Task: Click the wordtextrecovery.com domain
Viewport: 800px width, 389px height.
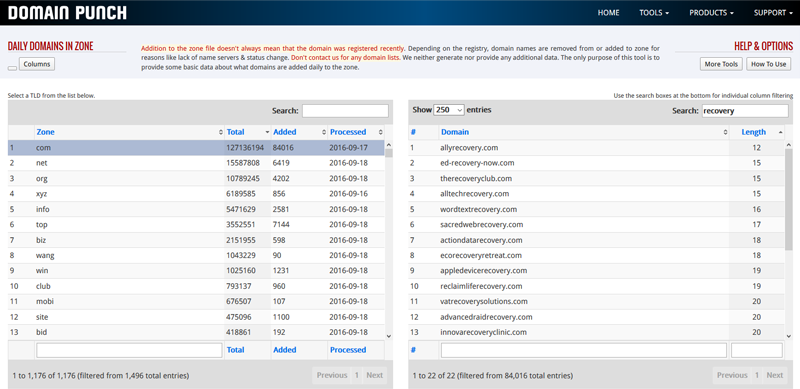Action: point(479,209)
